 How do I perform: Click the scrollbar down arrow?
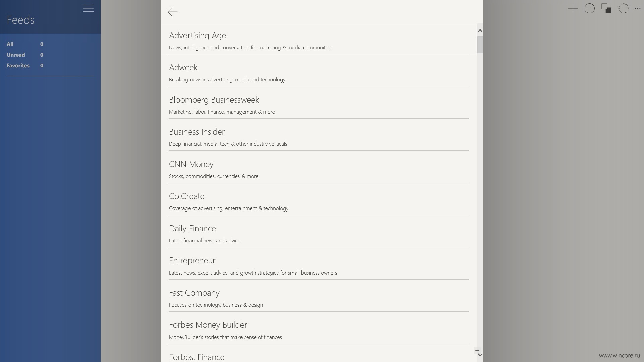(x=480, y=355)
